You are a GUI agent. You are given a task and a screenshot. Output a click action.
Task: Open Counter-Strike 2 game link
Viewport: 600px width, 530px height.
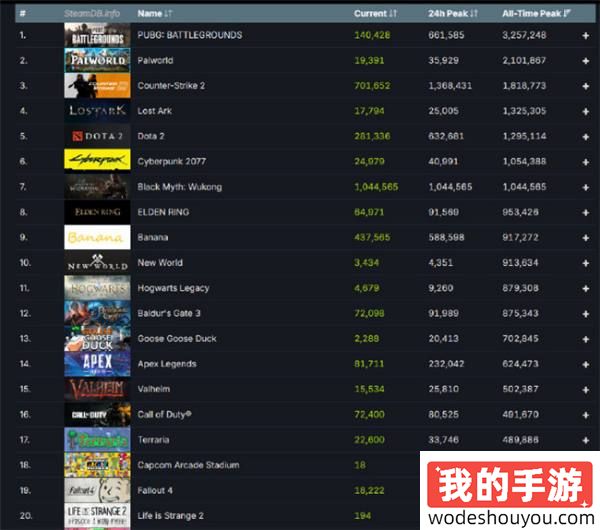coord(171,85)
